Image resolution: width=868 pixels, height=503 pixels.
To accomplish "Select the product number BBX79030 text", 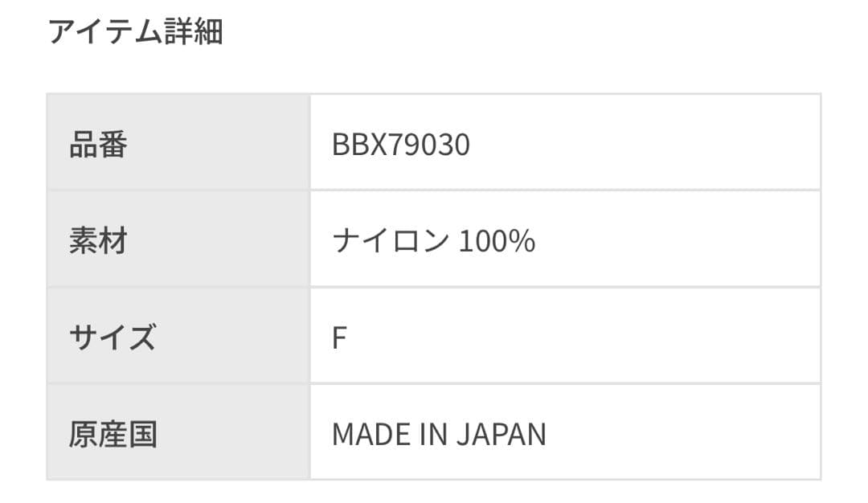I will tap(400, 145).
